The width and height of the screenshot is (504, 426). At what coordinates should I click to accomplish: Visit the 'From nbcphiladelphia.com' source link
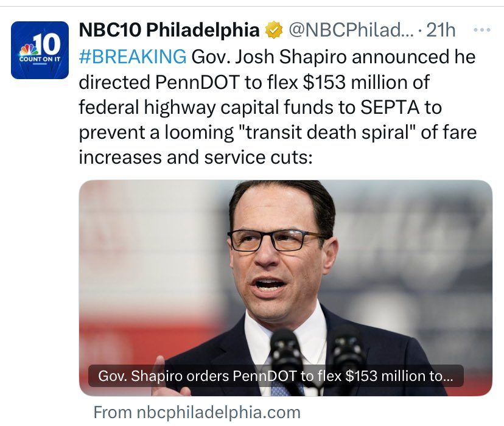[197, 412]
